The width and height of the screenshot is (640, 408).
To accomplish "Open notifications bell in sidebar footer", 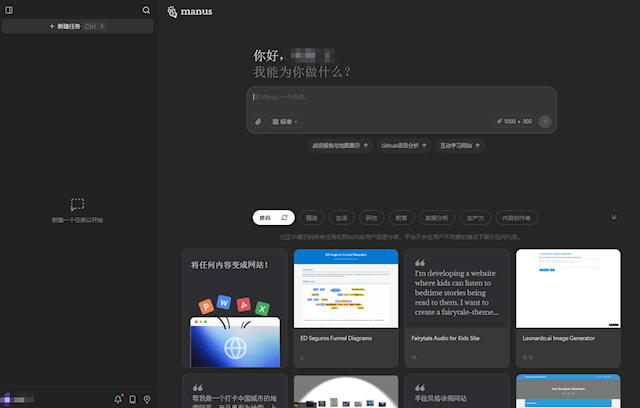I will pyautogui.click(x=118, y=399).
